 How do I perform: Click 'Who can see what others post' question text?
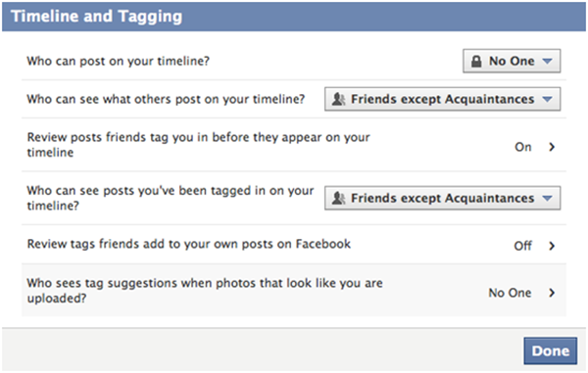(x=166, y=99)
